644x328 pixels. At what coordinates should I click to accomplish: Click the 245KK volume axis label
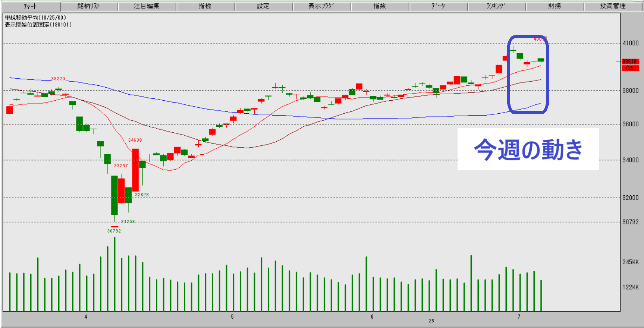pos(631,262)
